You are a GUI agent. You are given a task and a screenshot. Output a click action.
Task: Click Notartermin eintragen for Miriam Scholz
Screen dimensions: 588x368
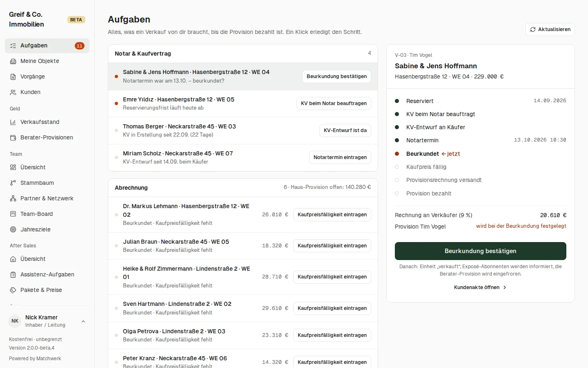(x=340, y=157)
